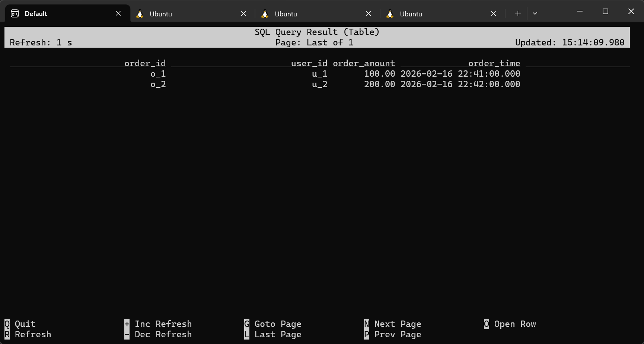Click the first Ubuntu tab penguin icon
The height and width of the screenshot is (344, 644).
coord(140,14)
